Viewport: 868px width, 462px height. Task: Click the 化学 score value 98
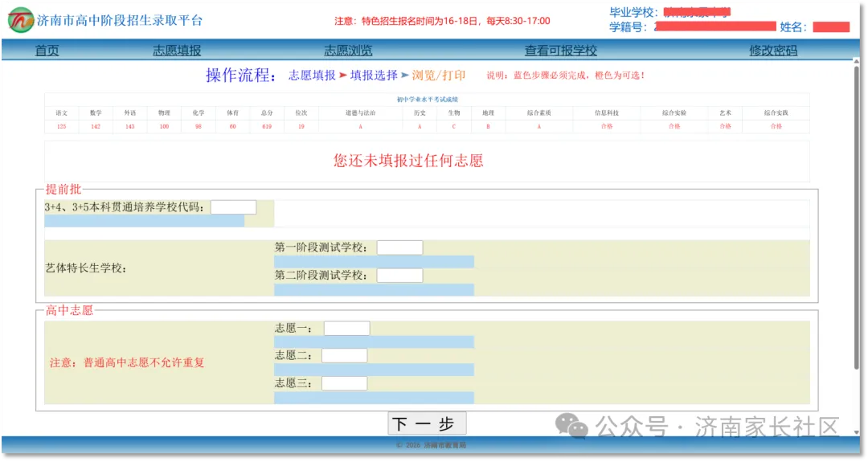point(199,127)
